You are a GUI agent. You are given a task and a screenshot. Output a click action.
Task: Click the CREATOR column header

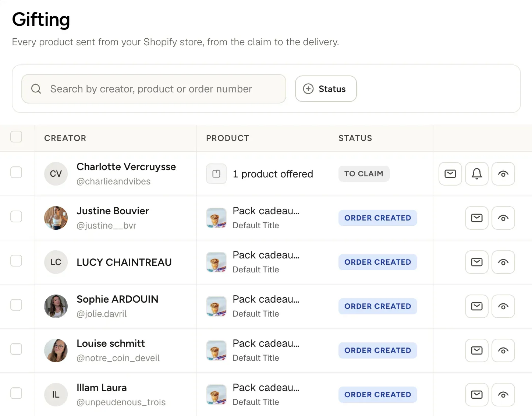65,138
